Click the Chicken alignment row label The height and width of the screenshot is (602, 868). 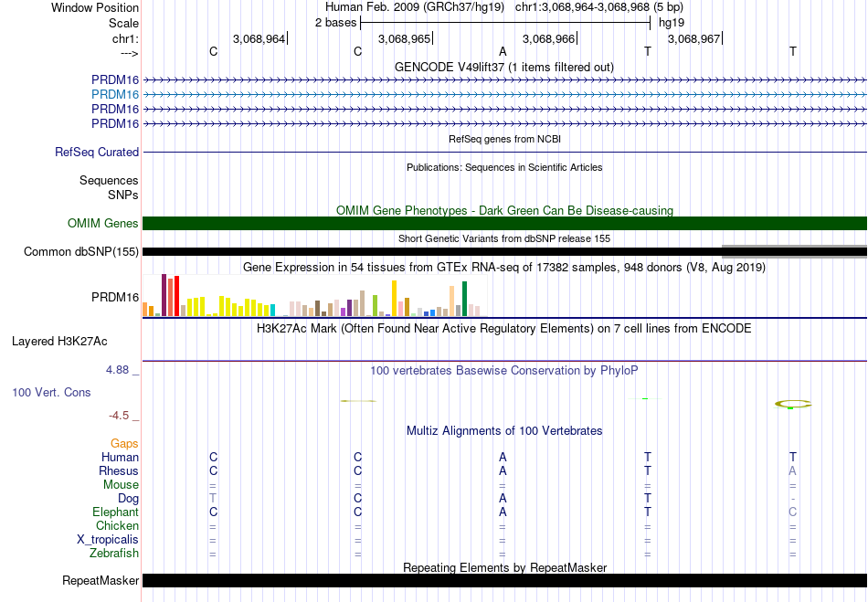(117, 525)
